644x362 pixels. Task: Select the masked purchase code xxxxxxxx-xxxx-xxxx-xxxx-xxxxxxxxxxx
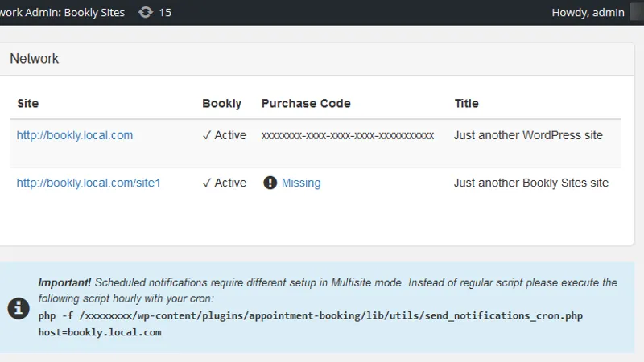[x=348, y=135]
